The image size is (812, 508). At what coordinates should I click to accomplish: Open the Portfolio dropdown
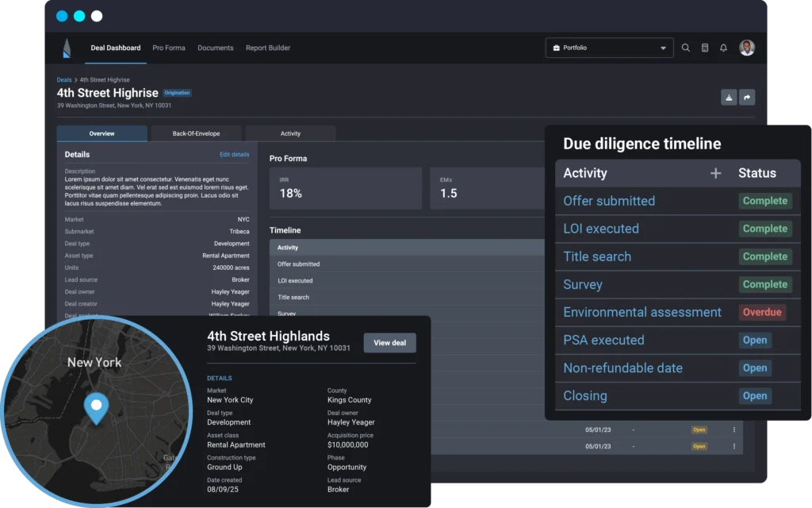coord(609,48)
